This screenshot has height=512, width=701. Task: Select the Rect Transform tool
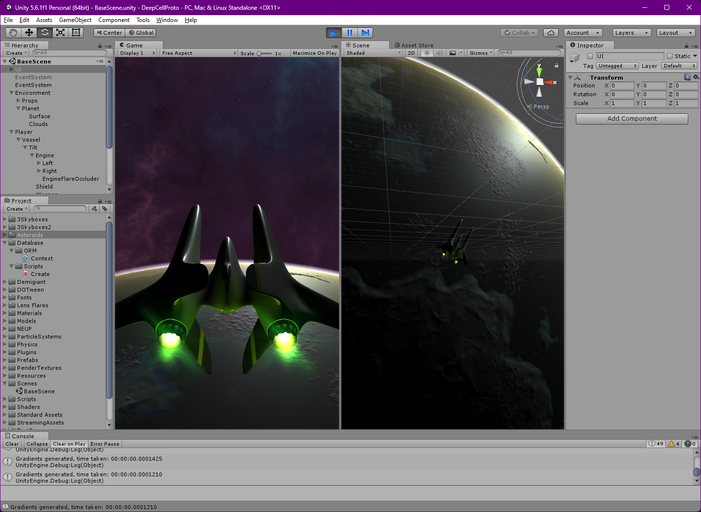(76, 32)
